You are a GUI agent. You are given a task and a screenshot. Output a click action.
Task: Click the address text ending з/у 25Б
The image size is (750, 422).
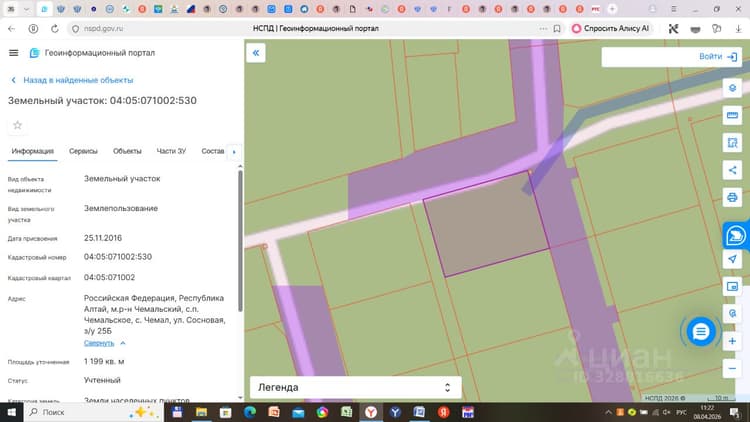[x=154, y=314]
